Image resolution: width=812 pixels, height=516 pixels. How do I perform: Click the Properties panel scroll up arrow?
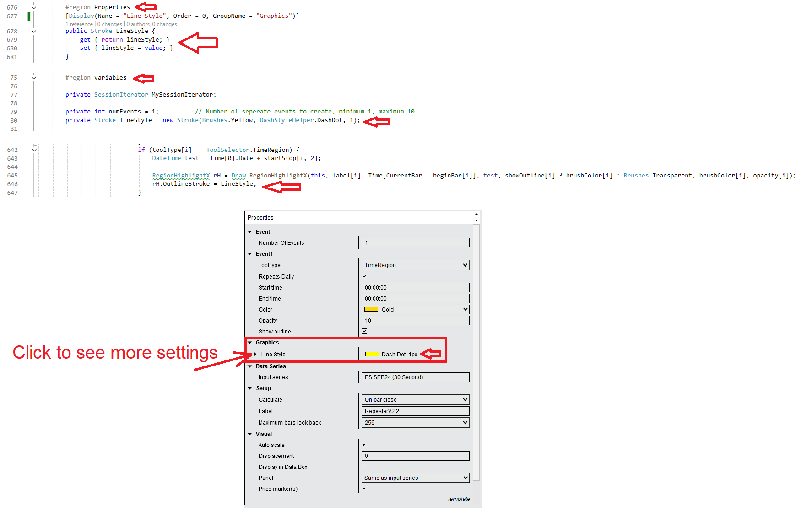476,214
